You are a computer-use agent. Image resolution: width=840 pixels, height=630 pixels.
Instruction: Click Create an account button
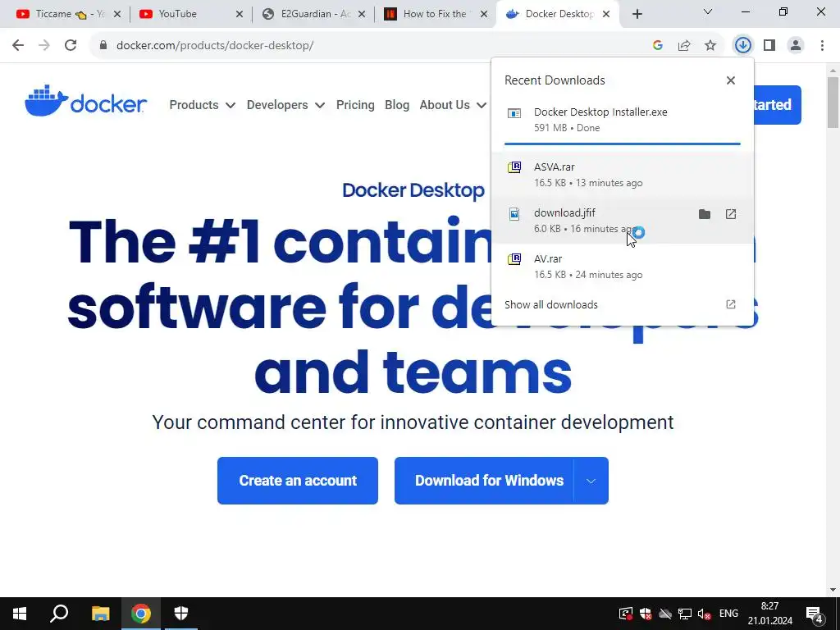[298, 481]
